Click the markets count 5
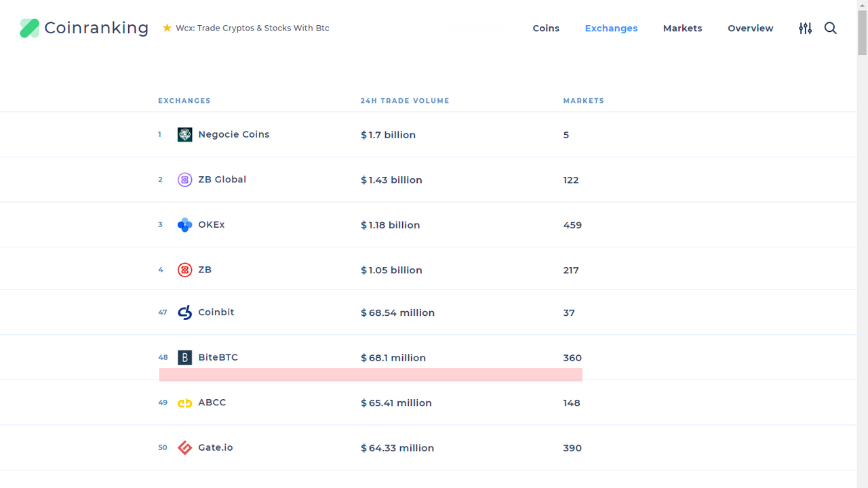868x488 pixels. [x=566, y=135]
